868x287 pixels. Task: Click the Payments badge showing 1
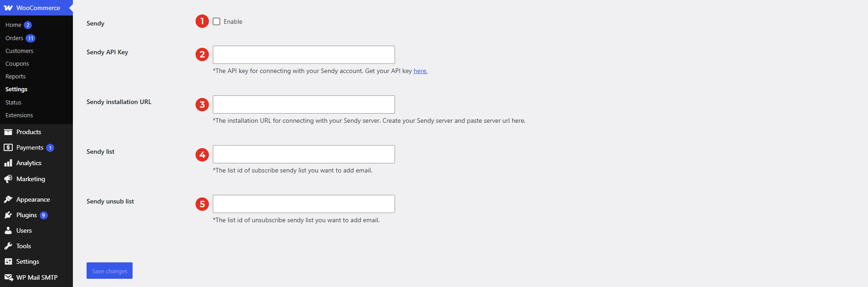(x=50, y=148)
